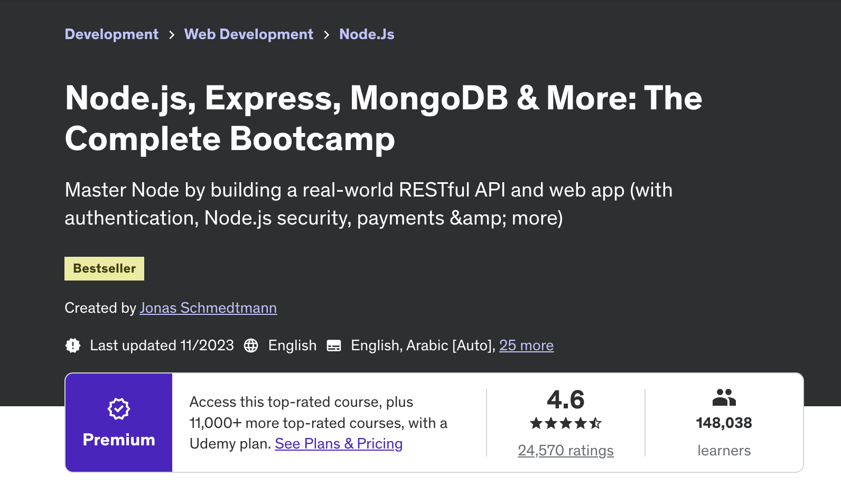Image resolution: width=841 pixels, height=504 pixels.
Task: Open the Development breadcrumb link
Action: pos(111,34)
